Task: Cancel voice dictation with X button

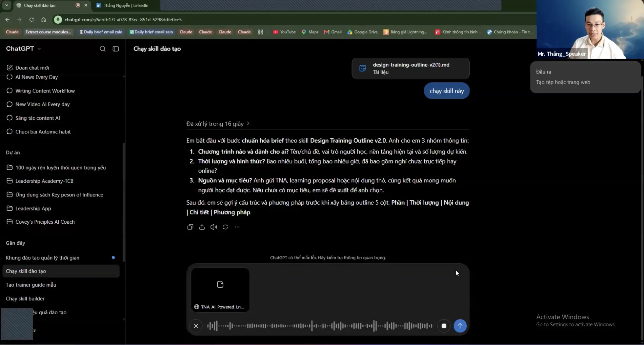Action: coord(196,326)
